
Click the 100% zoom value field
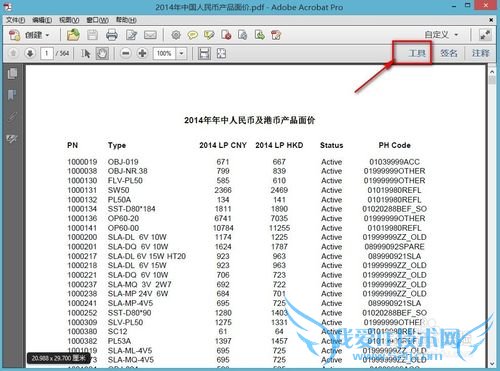164,53
